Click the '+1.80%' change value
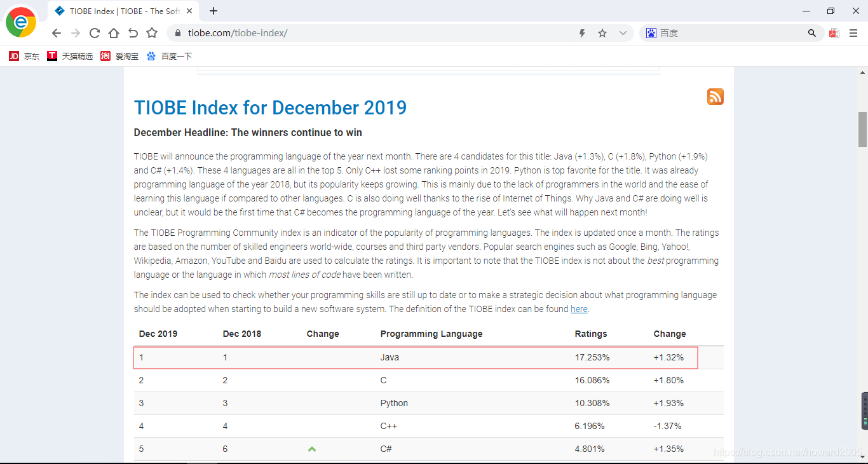 668,380
